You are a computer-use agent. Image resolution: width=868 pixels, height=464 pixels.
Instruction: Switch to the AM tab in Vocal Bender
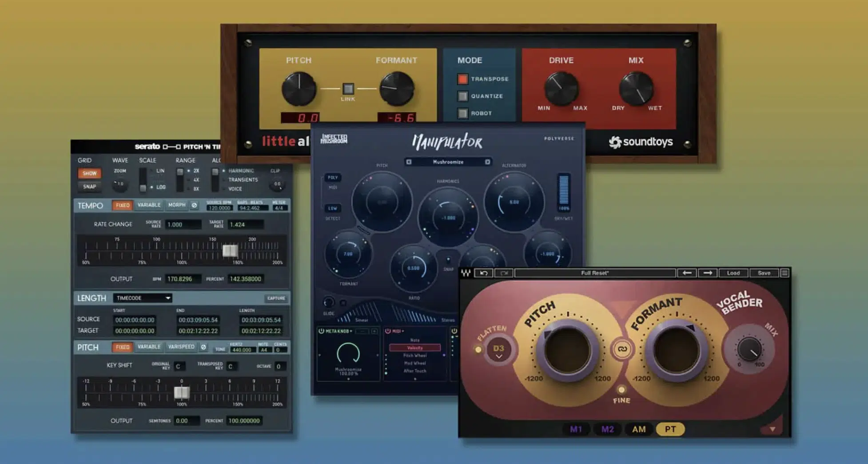click(639, 429)
